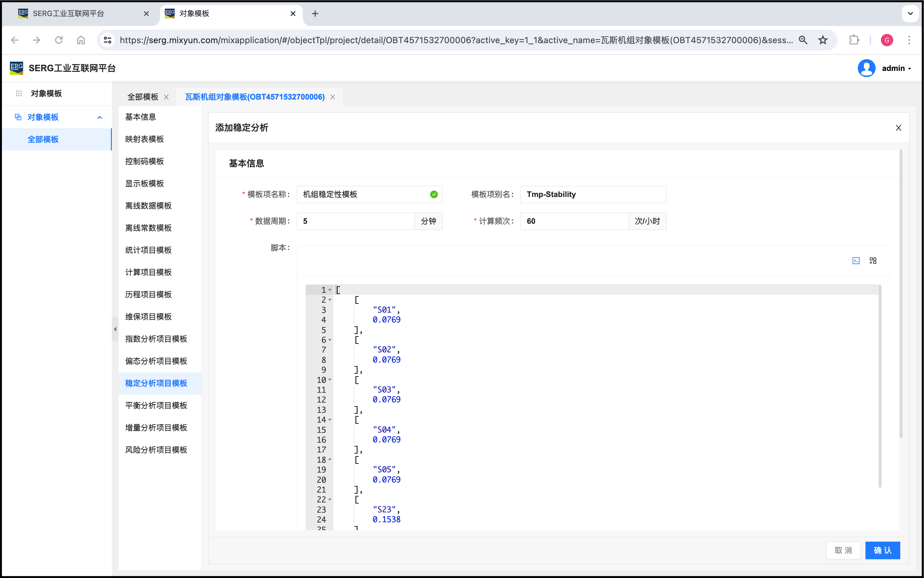Switch script editor to grid view icon

click(x=873, y=261)
